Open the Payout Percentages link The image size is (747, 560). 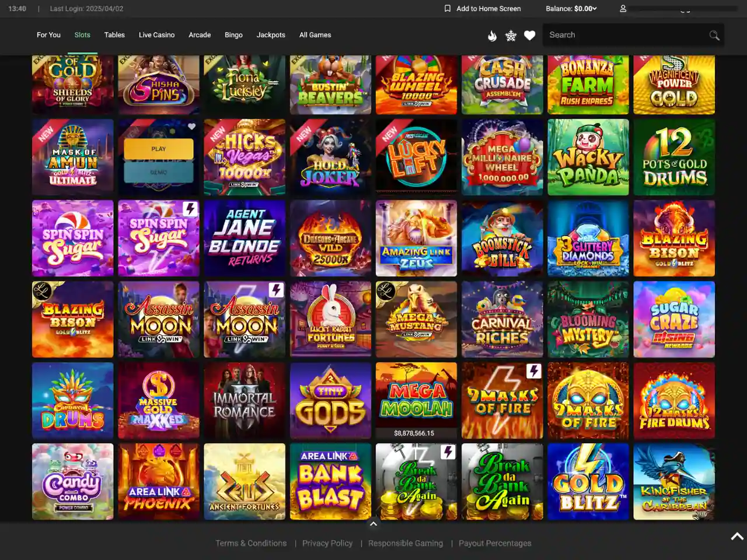click(495, 543)
